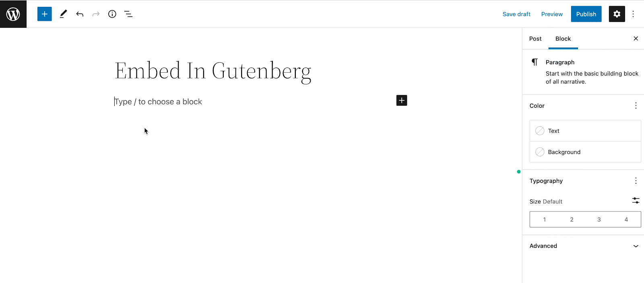The height and width of the screenshot is (283, 644).
Task: Select the pencil Tools icon
Action: tap(63, 14)
